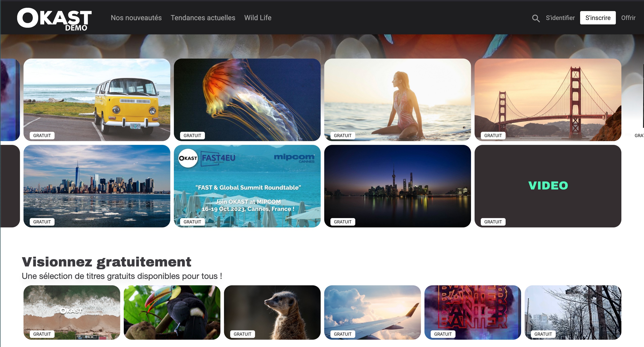This screenshot has height=347, width=644.
Task: Click the search magnifier icon
Action: click(x=536, y=18)
